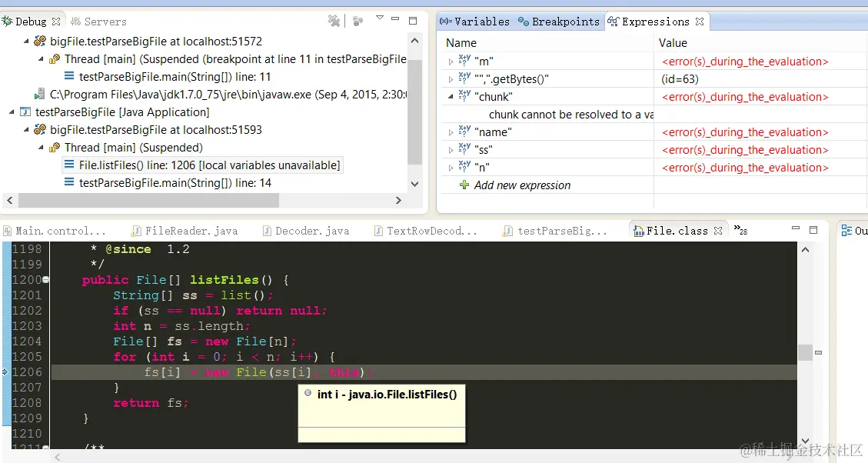Close the Expressions view tab

point(700,22)
